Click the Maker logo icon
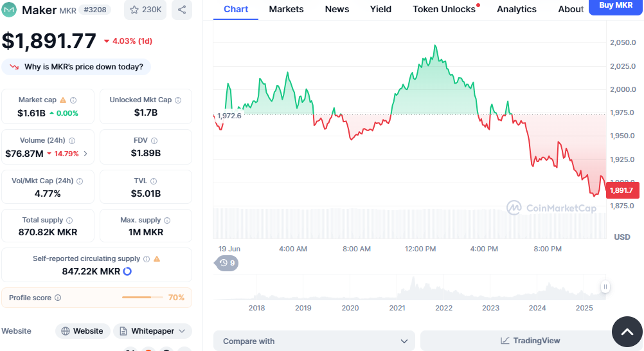The width and height of the screenshot is (644, 351). pos(9,10)
